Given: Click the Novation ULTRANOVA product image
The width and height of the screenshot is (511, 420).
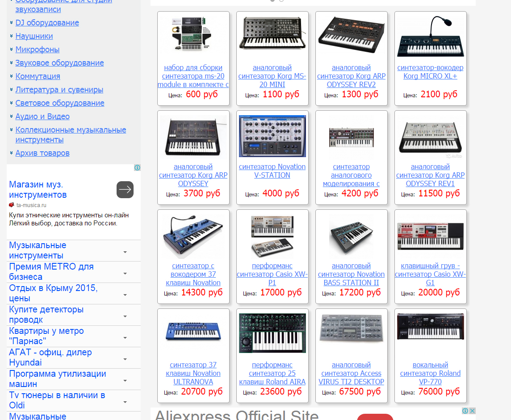Looking at the screenshot, I should tap(193, 331).
